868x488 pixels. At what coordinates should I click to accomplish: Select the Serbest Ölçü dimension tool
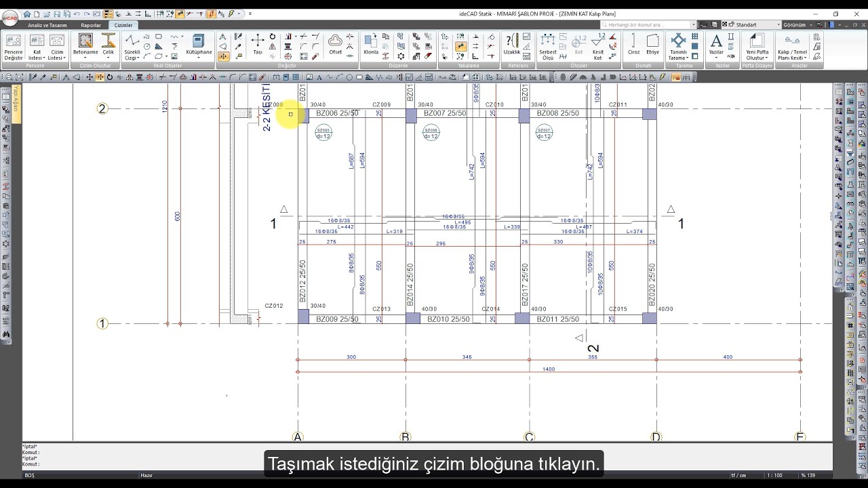point(548,47)
